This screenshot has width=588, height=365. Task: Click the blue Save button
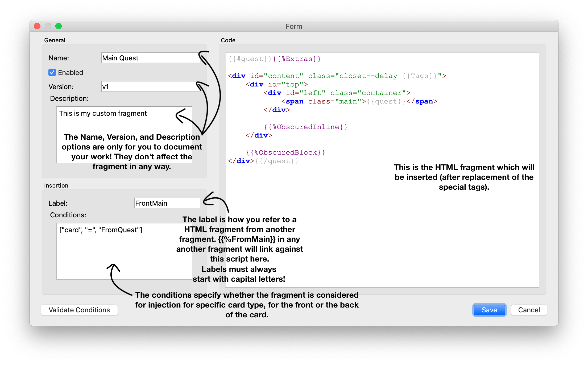tap(489, 310)
